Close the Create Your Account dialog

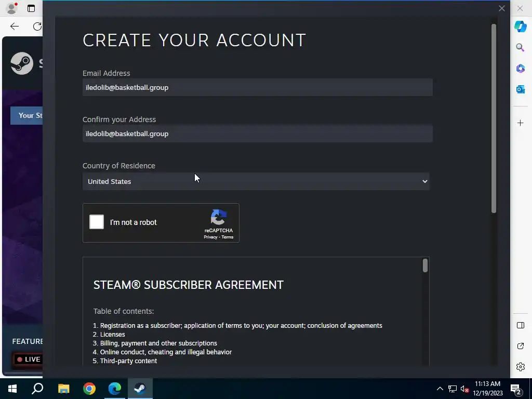coord(502,8)
